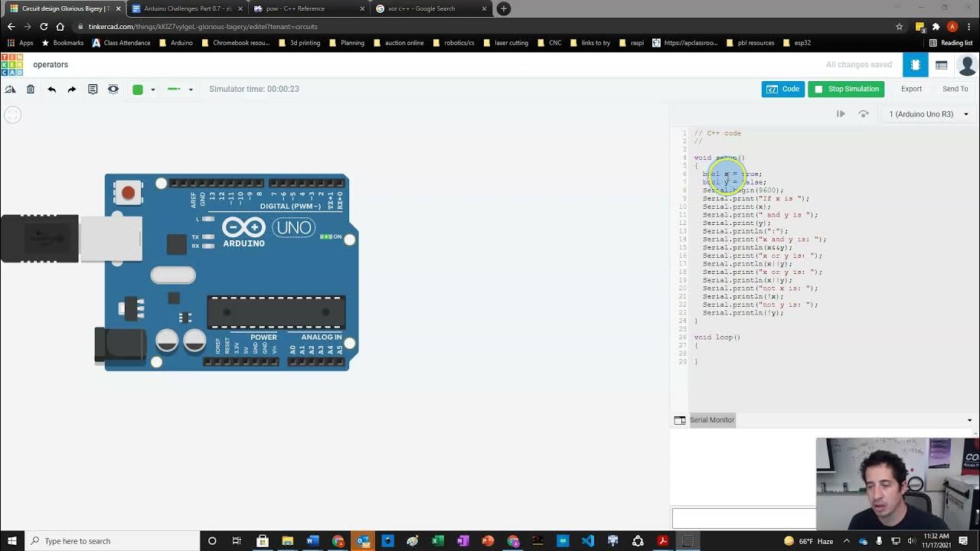Open Word from the taskbar
The width and height of the screenshot is (980, 551).
312,541
